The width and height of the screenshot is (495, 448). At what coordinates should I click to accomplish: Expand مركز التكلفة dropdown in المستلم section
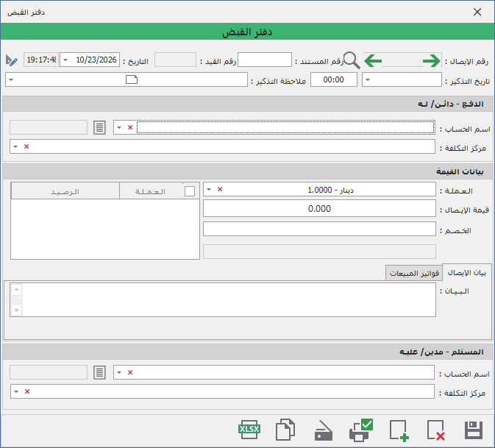16,391
